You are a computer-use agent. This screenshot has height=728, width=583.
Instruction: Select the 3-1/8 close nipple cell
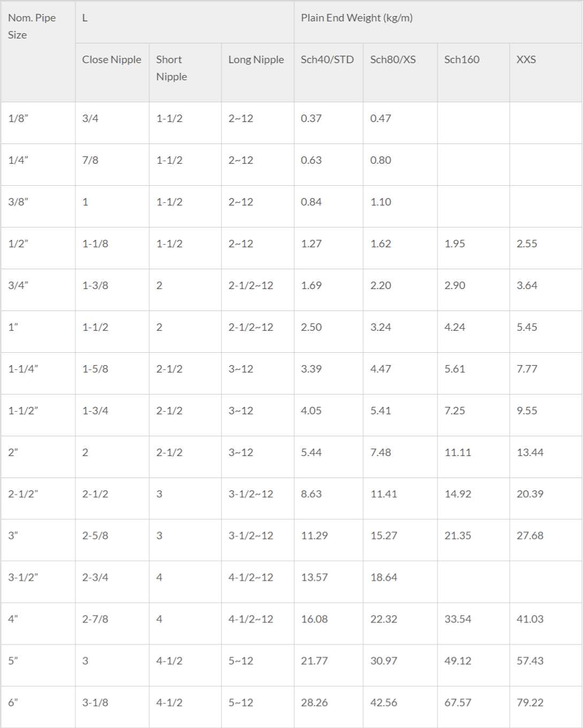[112, 707]
